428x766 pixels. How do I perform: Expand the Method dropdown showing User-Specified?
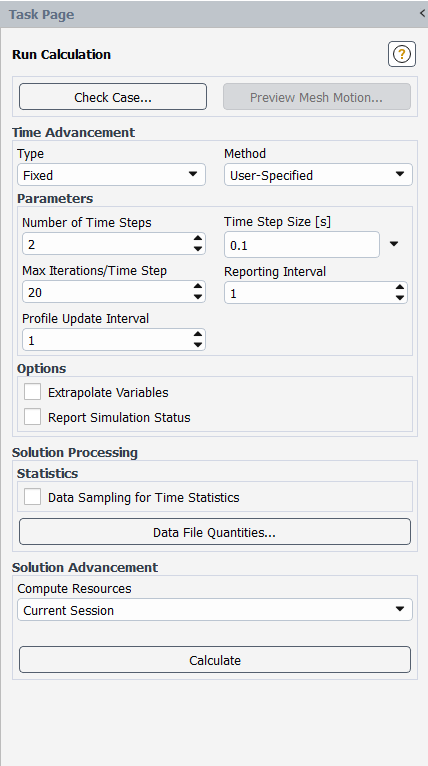pos(318,174)
